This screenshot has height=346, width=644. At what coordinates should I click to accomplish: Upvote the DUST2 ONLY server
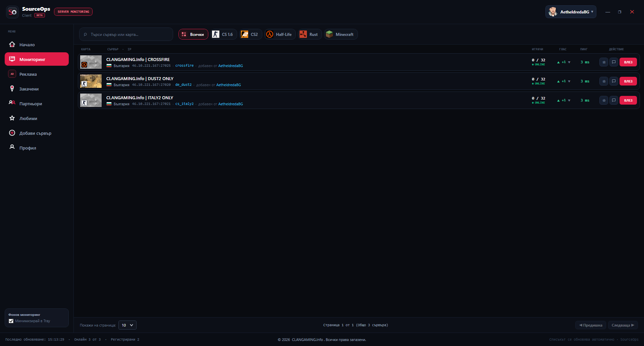point(558,81)
